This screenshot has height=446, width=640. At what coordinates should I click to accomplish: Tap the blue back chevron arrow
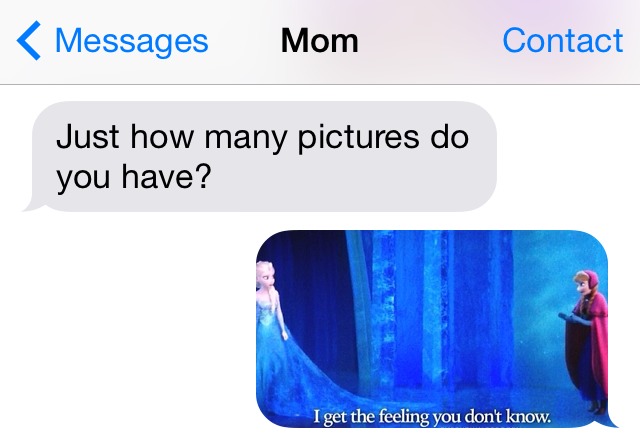point(29,40)
